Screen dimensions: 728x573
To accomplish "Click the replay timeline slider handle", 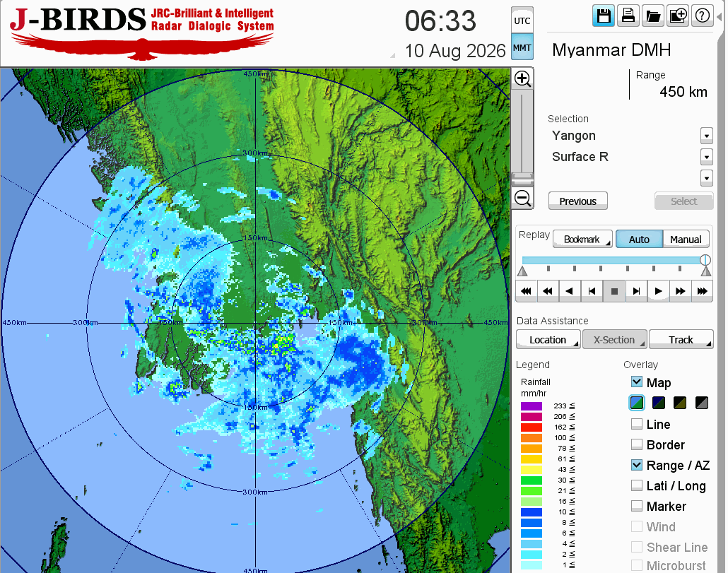I will [705, 260].
